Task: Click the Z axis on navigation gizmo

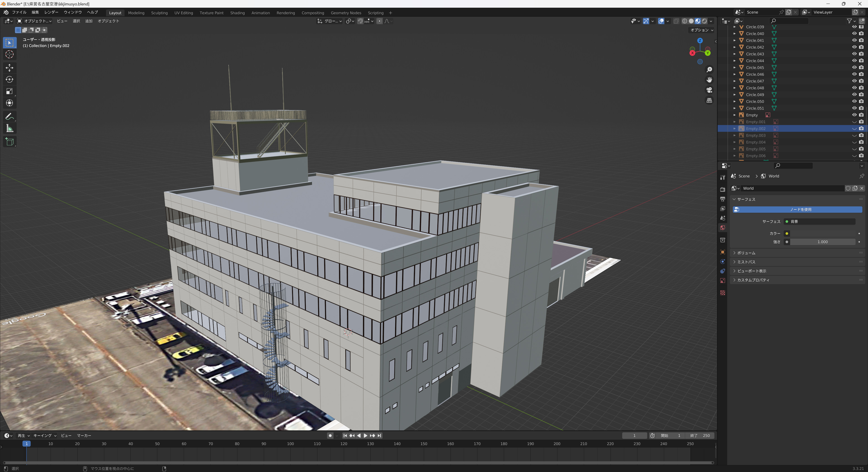Action: pos(700,40)
